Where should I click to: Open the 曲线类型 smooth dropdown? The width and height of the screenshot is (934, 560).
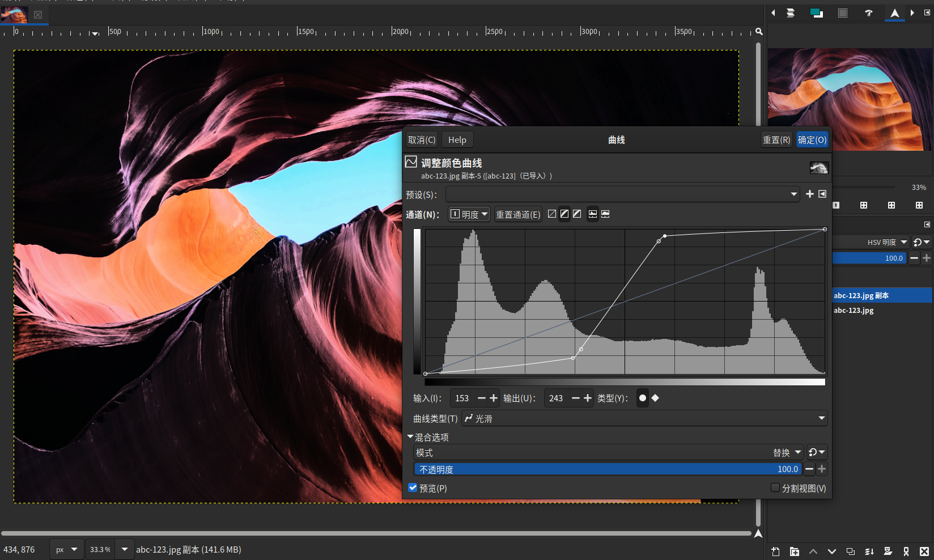click(644, 419)
